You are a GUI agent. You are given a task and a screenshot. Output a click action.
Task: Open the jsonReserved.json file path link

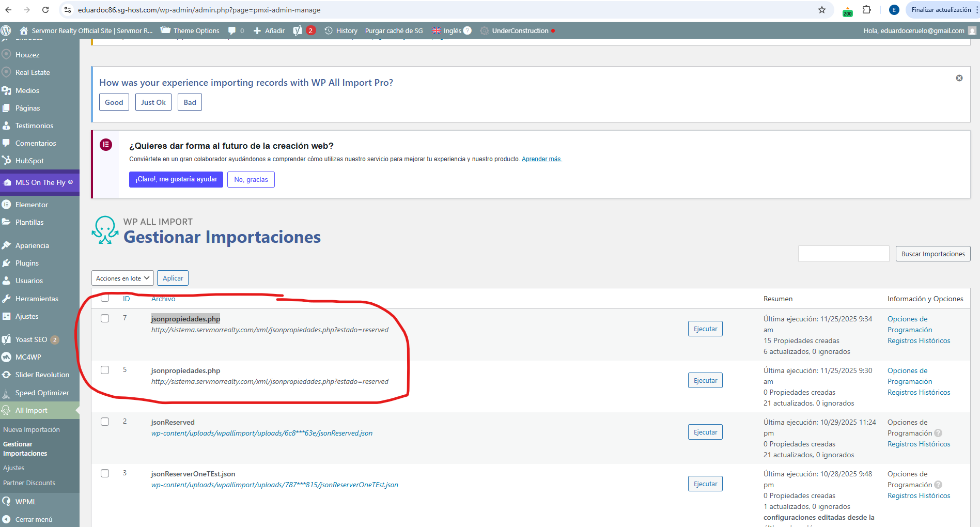tap(261, 433)
